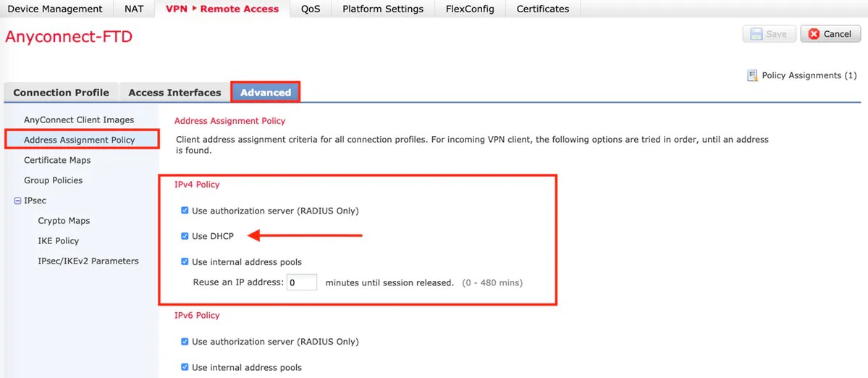Toggle IPv4 Use authorization server checkbox
This screenshot has width=868, height=378.
tap(185, 210)
